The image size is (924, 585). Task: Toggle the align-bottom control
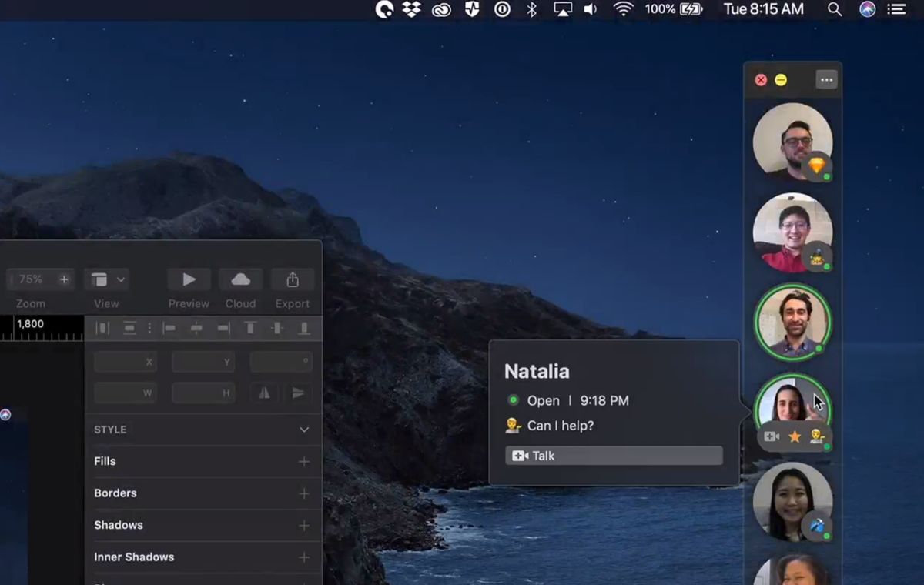(x=304, y=328)
